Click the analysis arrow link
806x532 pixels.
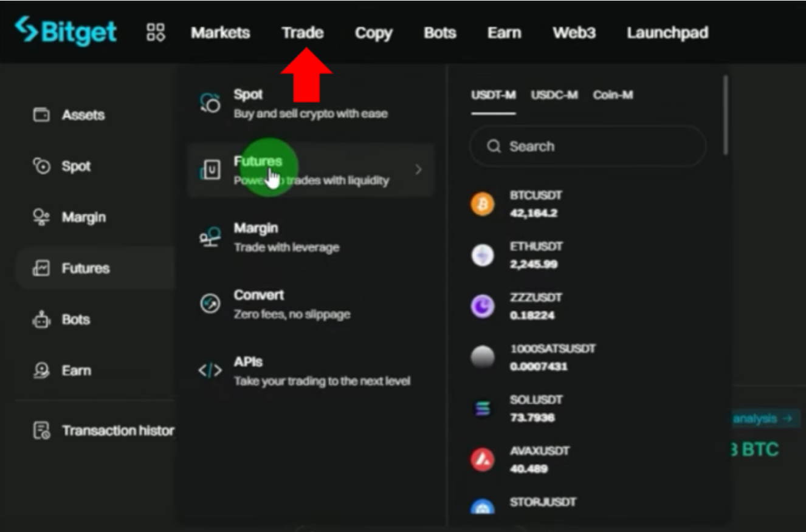coord(762,418)
